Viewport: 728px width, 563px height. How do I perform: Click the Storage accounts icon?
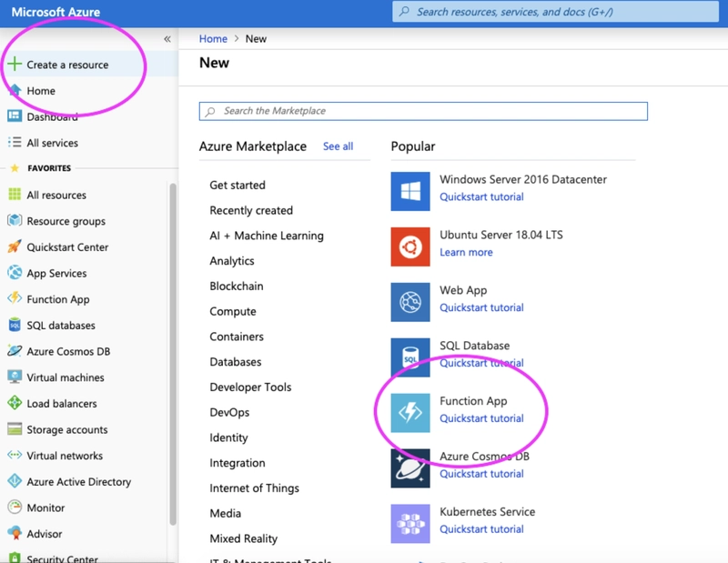[x=15, y=429]
